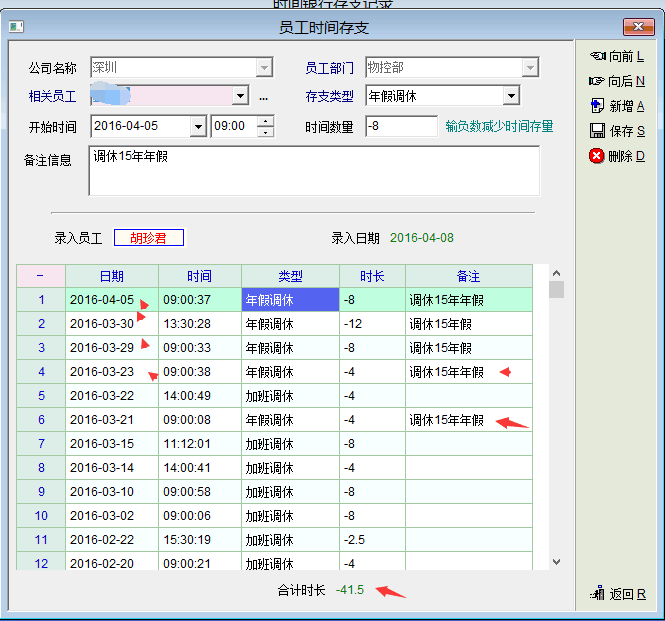Click the 新增 (add new) icon button
The height and width of the screenshot is (621, 665).
pyautogui.click(x=597, y=106)
